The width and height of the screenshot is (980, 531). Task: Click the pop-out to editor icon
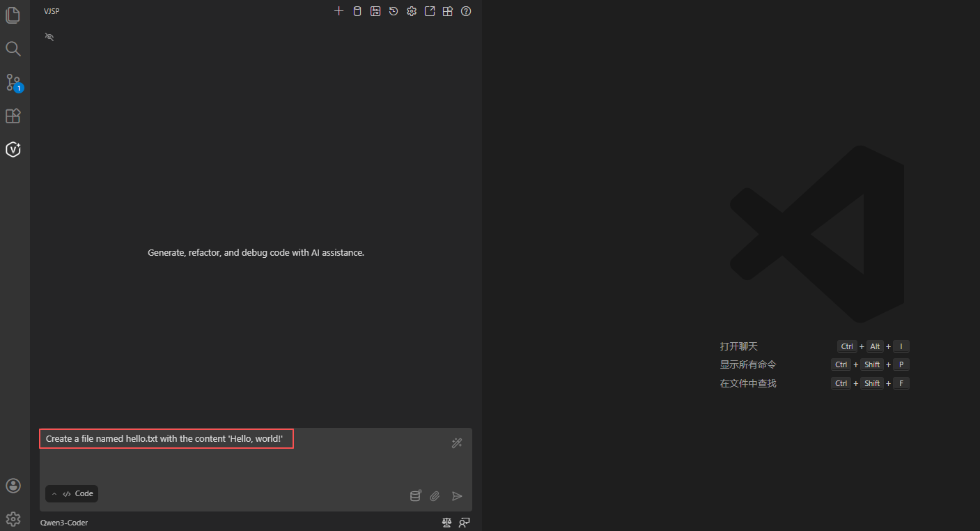[430, 11]
